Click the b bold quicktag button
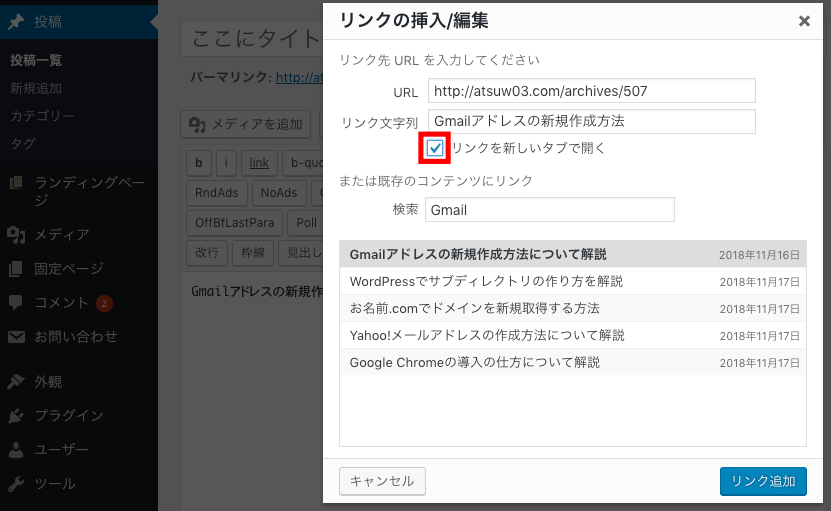The width and height of the screenshot is (831, 511). point(199,163)
